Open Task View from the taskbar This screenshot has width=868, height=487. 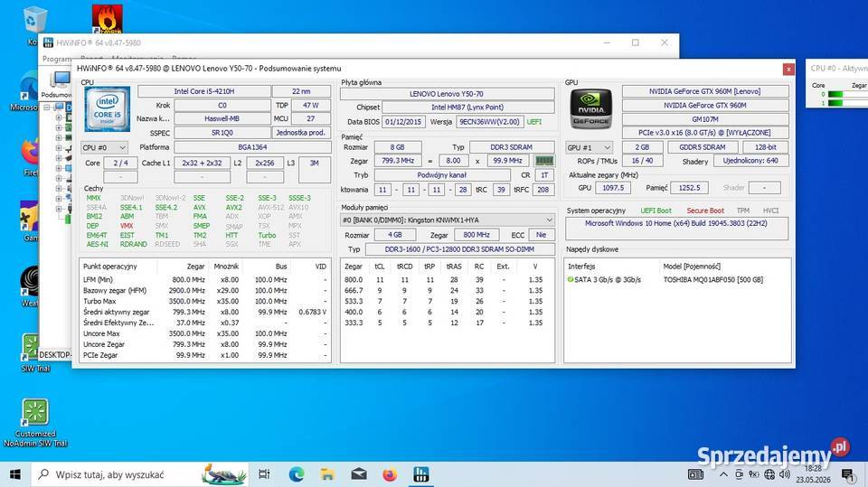[x=265, y=474]
